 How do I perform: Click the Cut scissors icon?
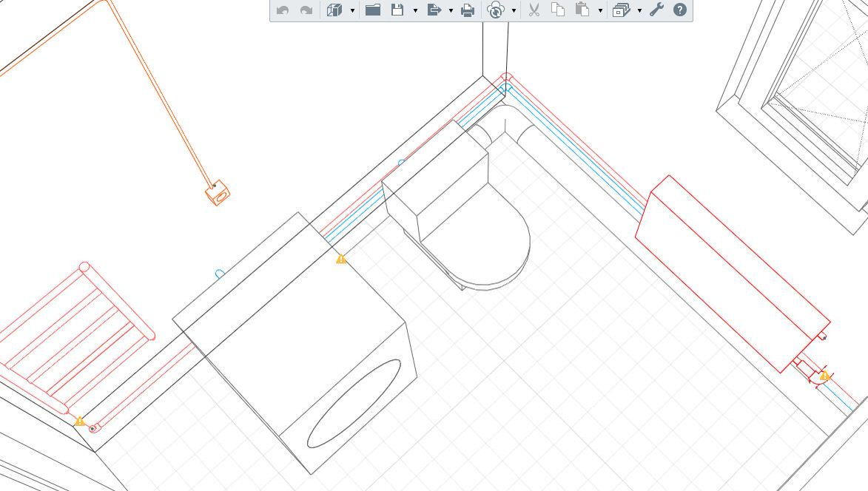534,10
